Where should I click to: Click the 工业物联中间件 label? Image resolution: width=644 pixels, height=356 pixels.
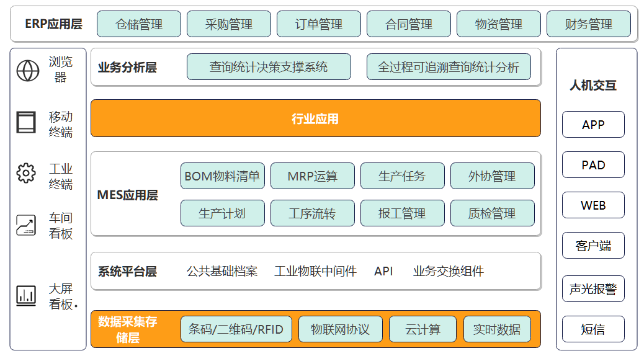tap(315, 271)
